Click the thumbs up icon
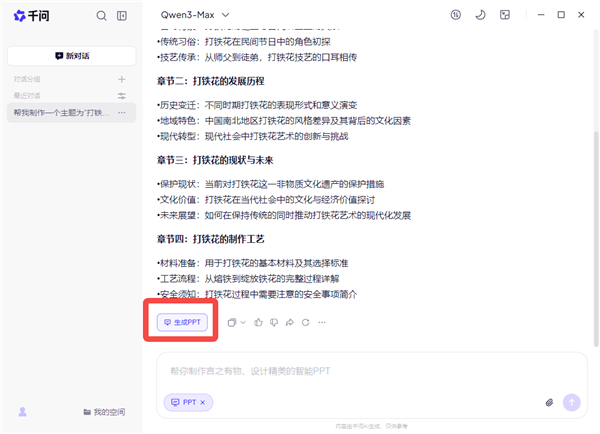 tap(258, 322)
